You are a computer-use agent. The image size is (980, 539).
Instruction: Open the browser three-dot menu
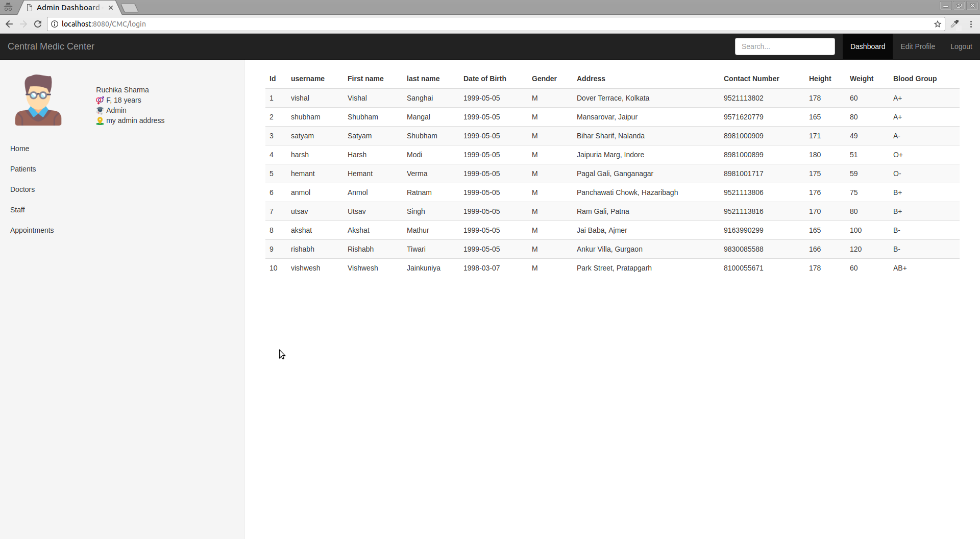971,24
